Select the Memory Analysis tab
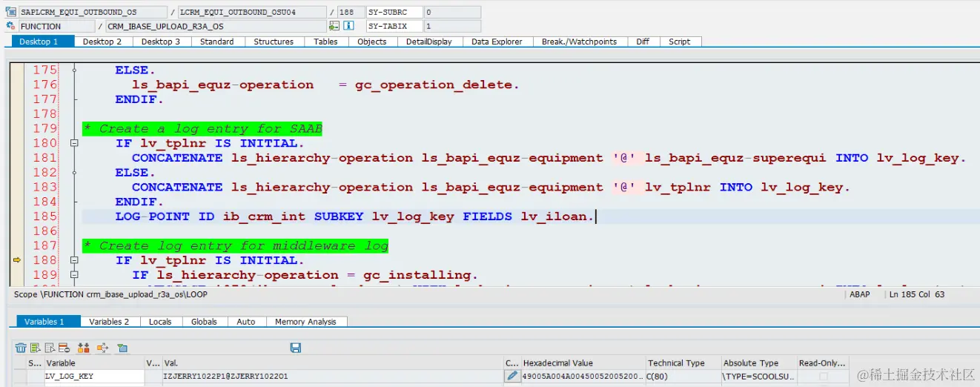Viewport: 980px width, 387px height. pos(305,322)
